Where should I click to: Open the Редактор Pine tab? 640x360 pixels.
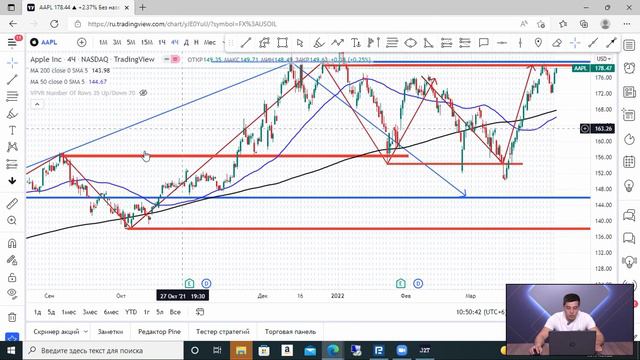click(x=159, y=331)
